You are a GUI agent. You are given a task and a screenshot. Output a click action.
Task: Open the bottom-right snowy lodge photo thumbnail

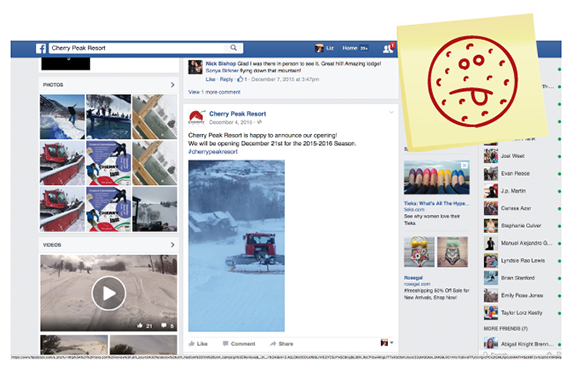point(155,209)
